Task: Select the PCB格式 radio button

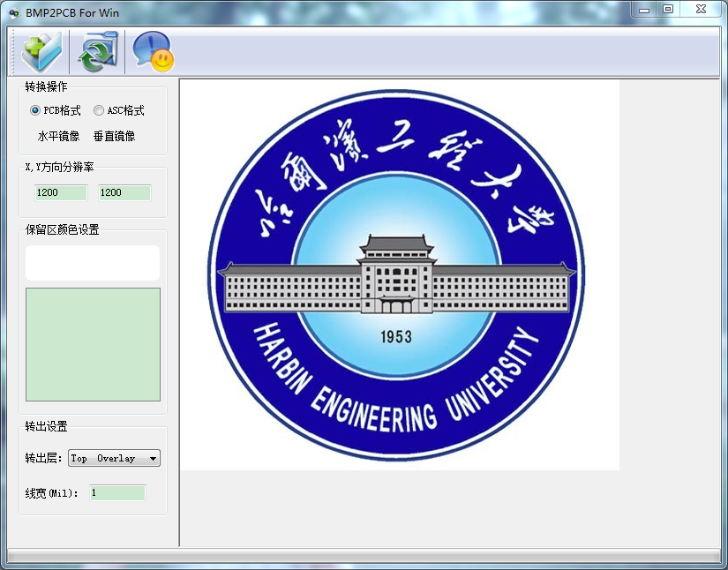Action: pyautogui.click(x=55, y=110)
